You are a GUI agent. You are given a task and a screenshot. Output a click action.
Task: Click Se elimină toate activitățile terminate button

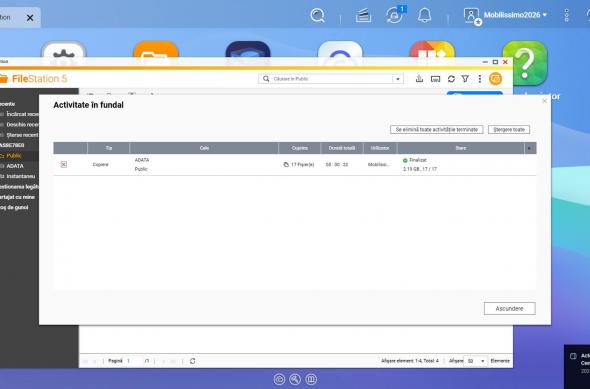(x=436, y=129)
